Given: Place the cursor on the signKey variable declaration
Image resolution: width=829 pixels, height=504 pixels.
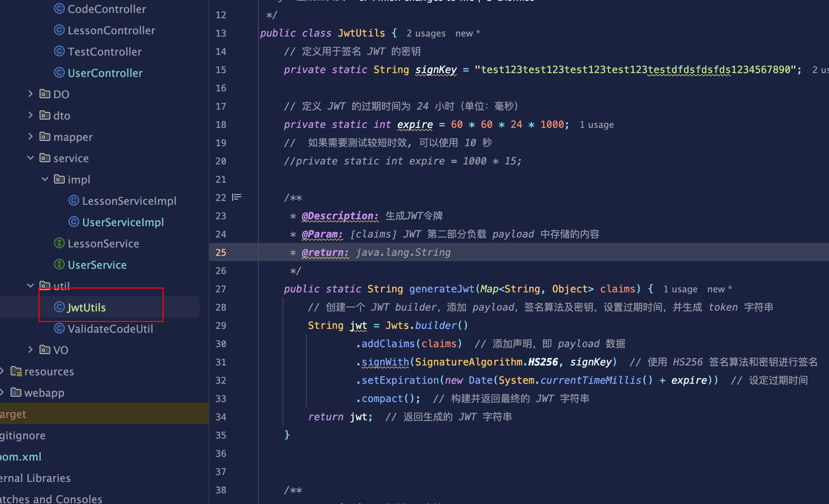Looking at the screenshot, I should [x=435, y=70].
